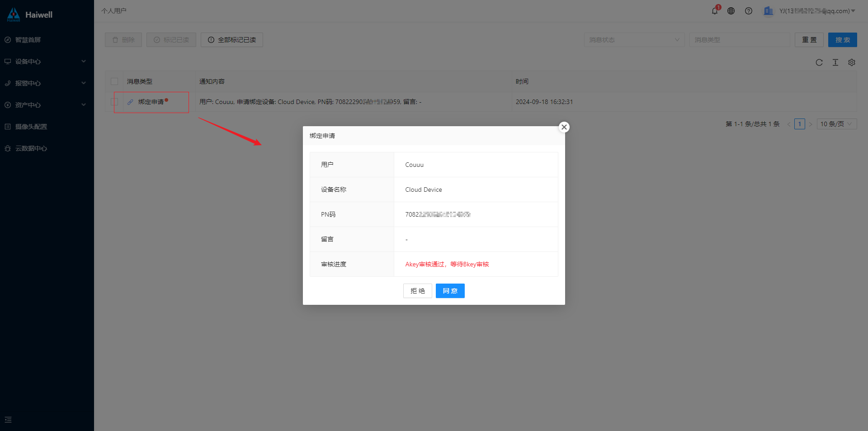Click the language globe icon

coord(731,11)
